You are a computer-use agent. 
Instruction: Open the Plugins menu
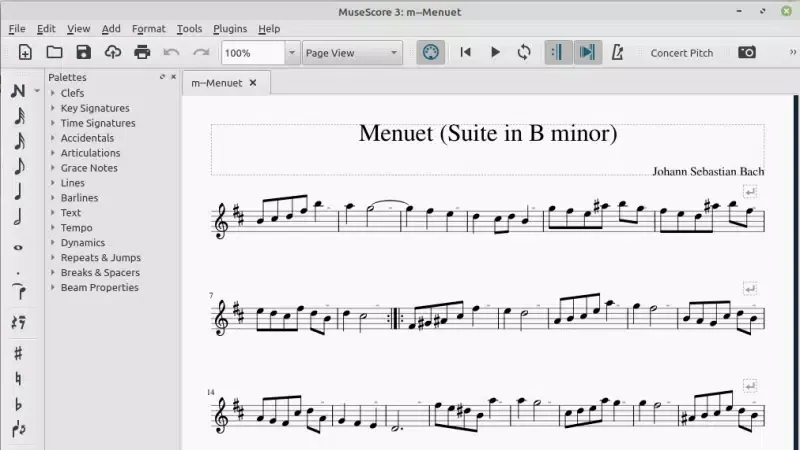pyautogui.click(x=230, y=29)
